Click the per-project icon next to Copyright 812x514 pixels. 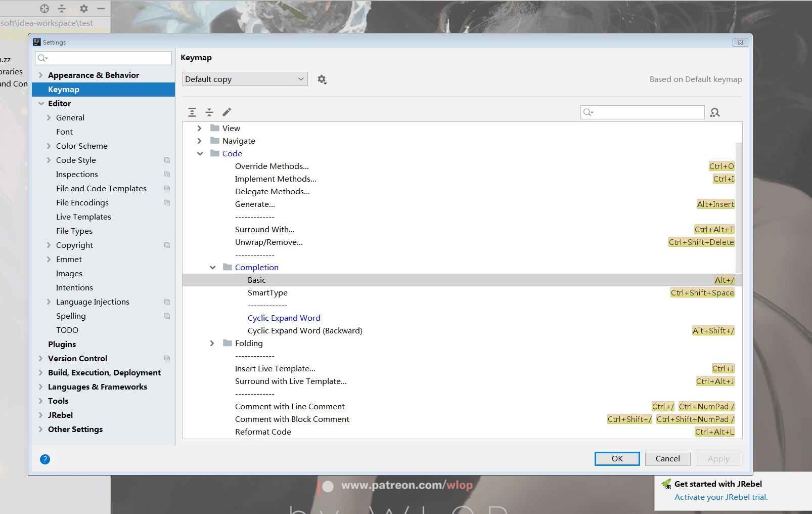click(167, 245)
